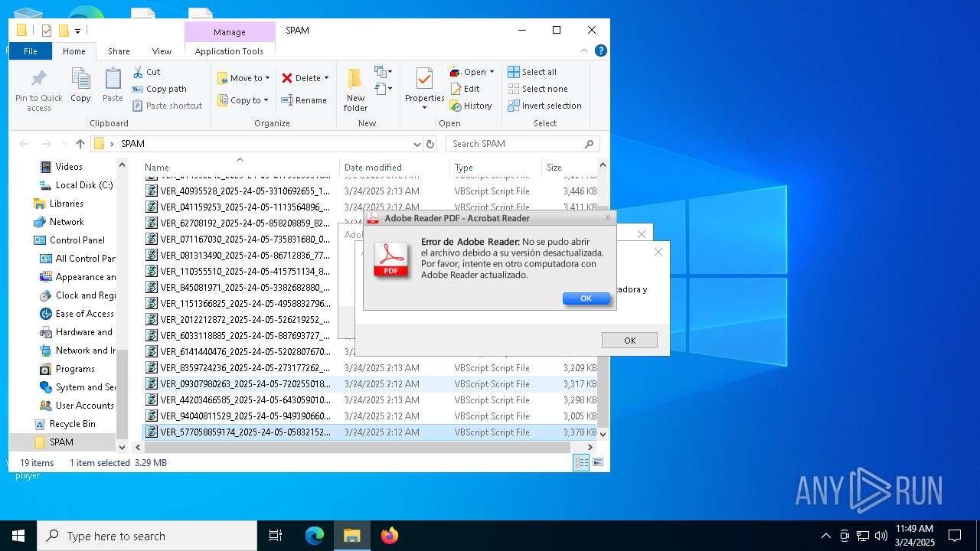Click Select none
The width and height of the screenshot is (980, 551).
click(x=537, y=89)
